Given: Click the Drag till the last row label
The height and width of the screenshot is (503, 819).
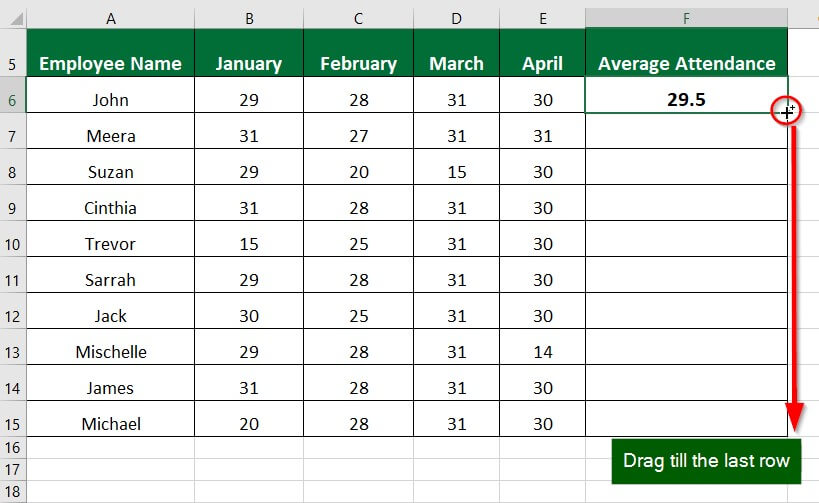Looking at the screenshot, I should click(706, 460).
